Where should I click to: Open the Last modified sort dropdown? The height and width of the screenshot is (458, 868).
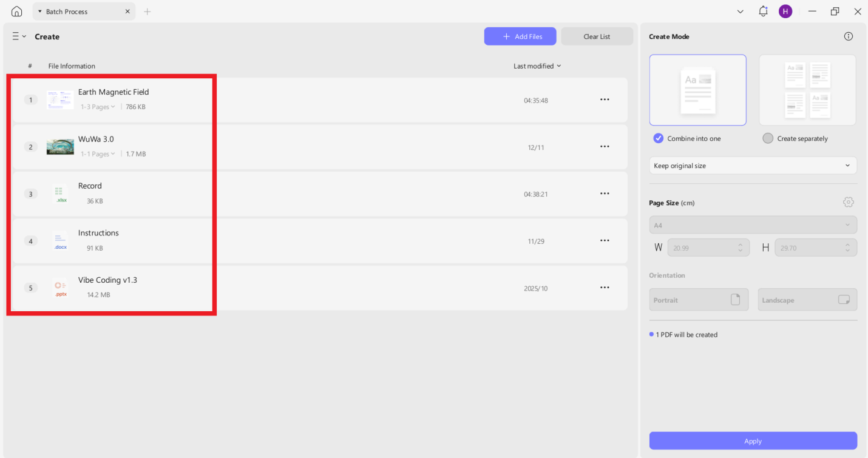click(537, 66)
